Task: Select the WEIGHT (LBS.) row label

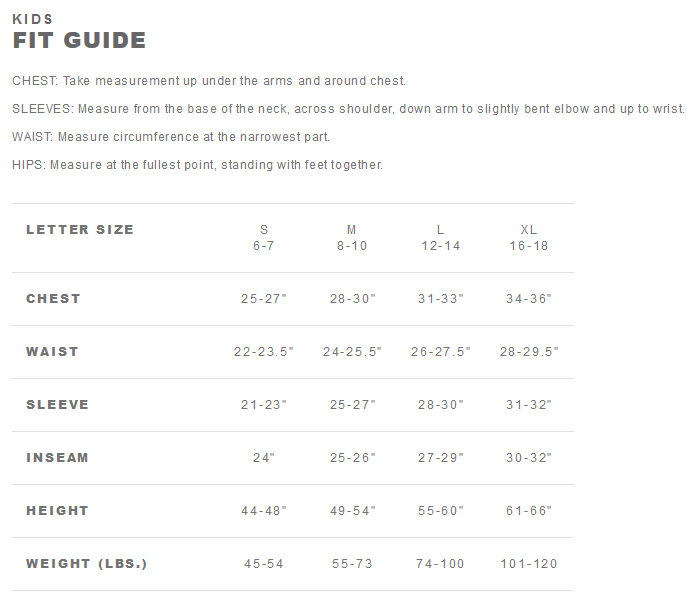Action: pyautogui.click(x=86, y=563)
